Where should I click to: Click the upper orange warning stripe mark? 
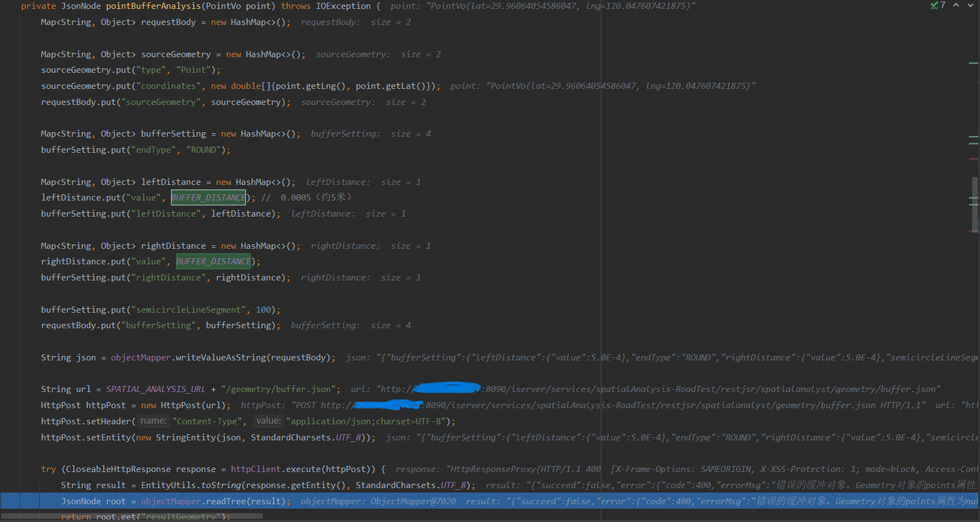973,159
